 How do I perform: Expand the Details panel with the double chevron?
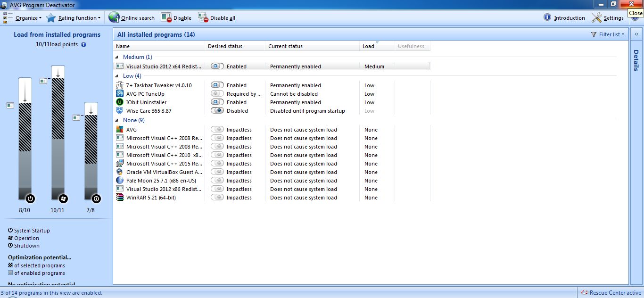[636, 34]
